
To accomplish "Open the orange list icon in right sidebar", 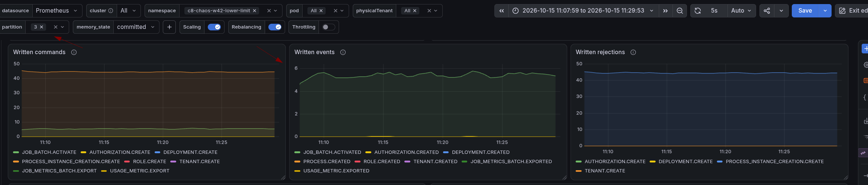I will point(866,80).
